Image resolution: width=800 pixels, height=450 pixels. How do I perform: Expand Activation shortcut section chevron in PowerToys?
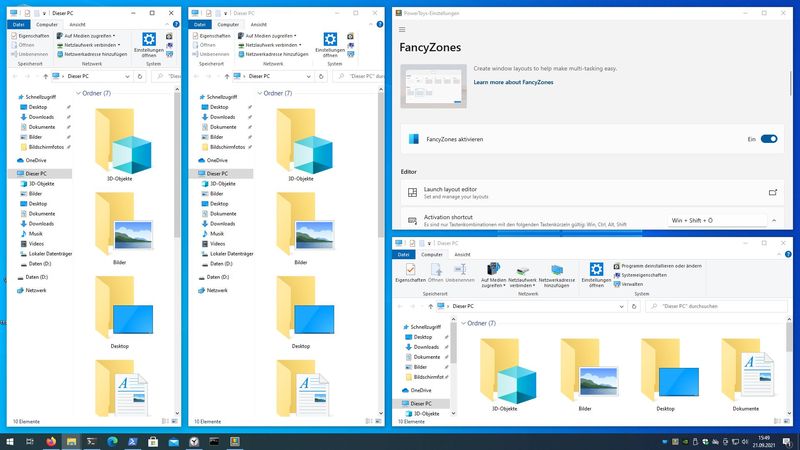point(774,220)
